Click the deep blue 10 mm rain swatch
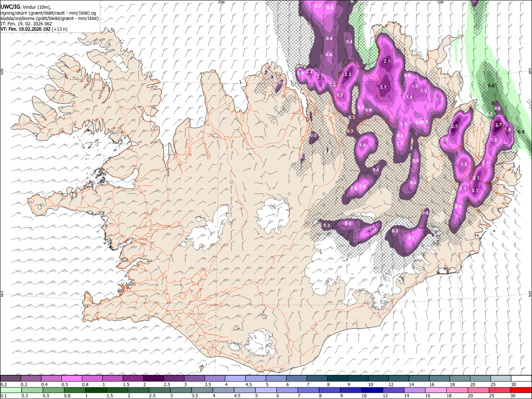Image resolution: width=532 pixels, height=399 pixels. point(372,390)
